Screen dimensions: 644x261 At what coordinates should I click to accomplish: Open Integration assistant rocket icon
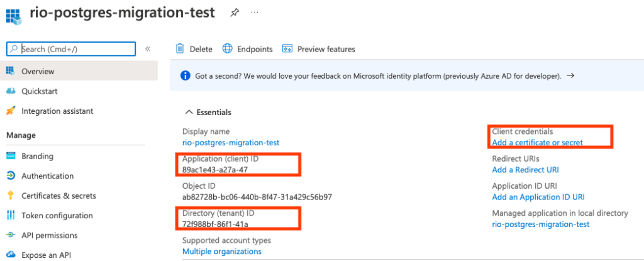(11, 111)
